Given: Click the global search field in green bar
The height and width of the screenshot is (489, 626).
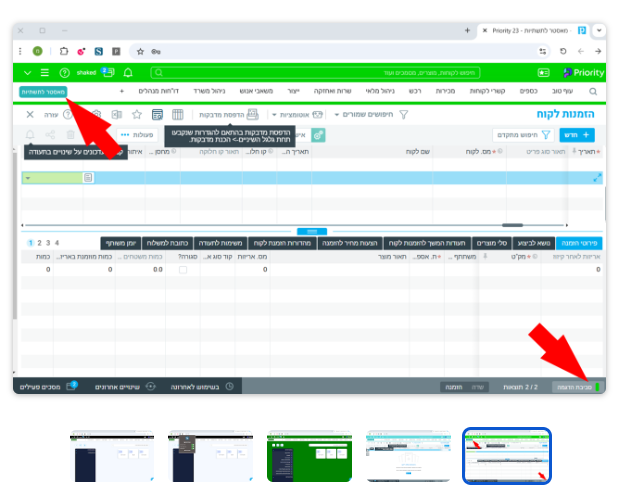Looking at the screenshot, I should pyautogui.click(x=315, y=73).
